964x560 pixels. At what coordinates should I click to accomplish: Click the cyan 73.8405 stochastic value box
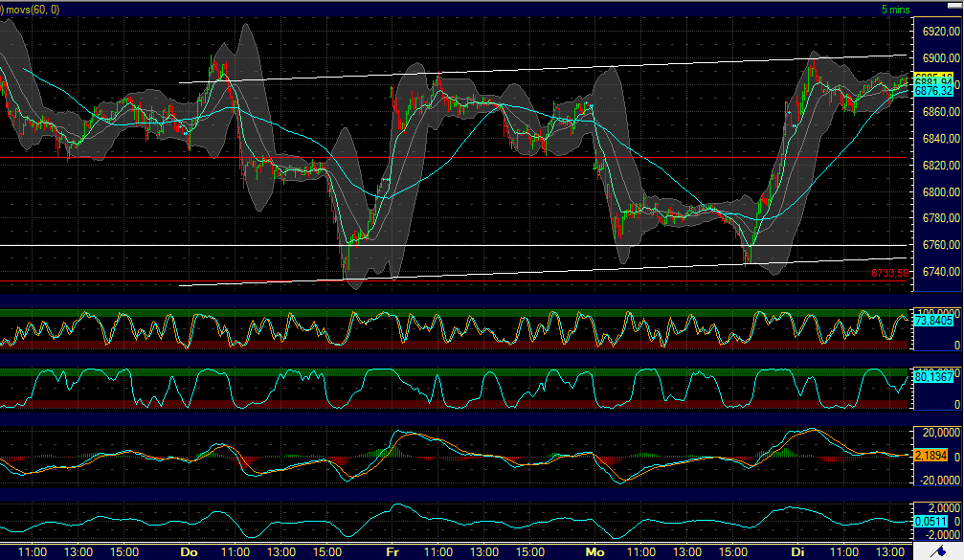(x=931, y=322)
